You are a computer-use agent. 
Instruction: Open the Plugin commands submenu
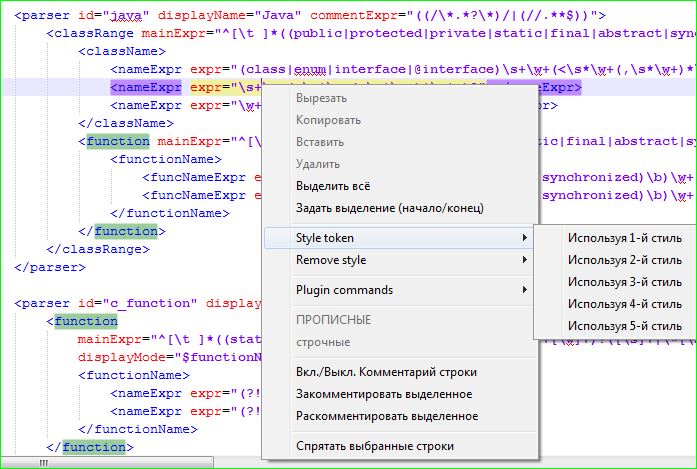(400, 290)
